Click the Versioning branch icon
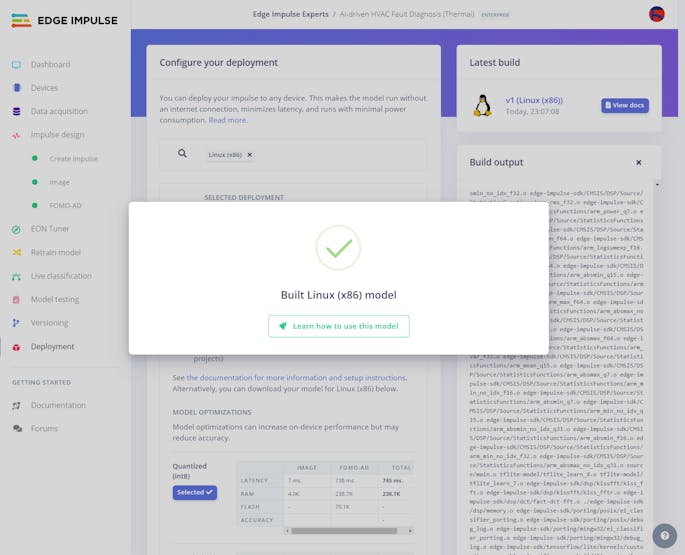 coord(16,323)
